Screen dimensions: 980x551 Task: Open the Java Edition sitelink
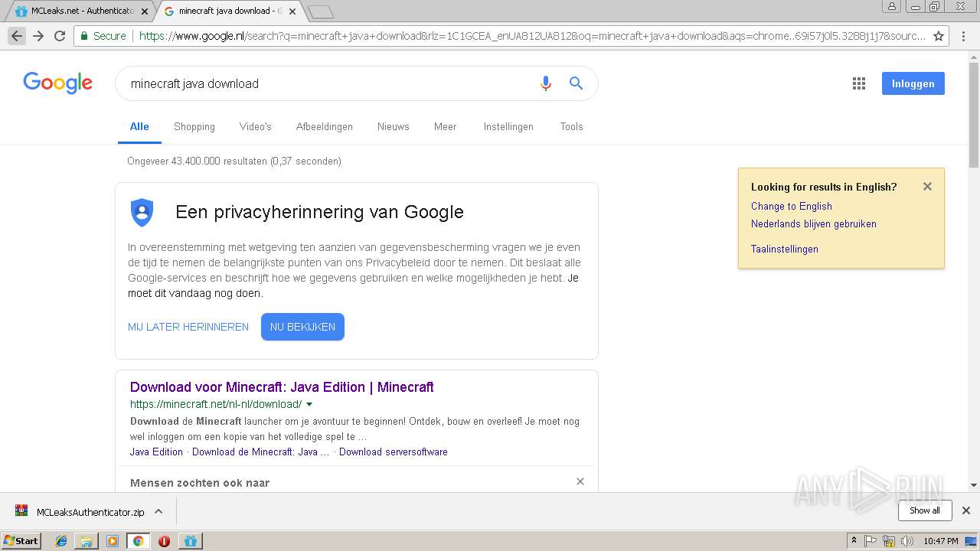(x=156, y=452)
